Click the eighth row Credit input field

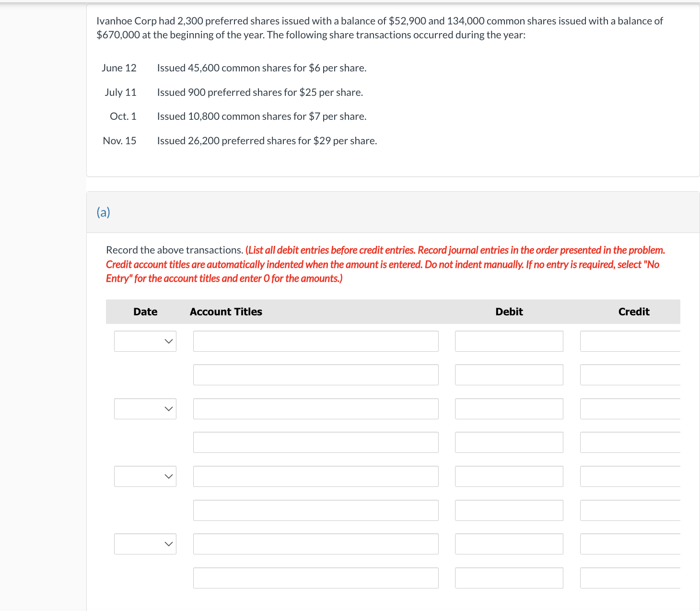click(x=630, y=578)
